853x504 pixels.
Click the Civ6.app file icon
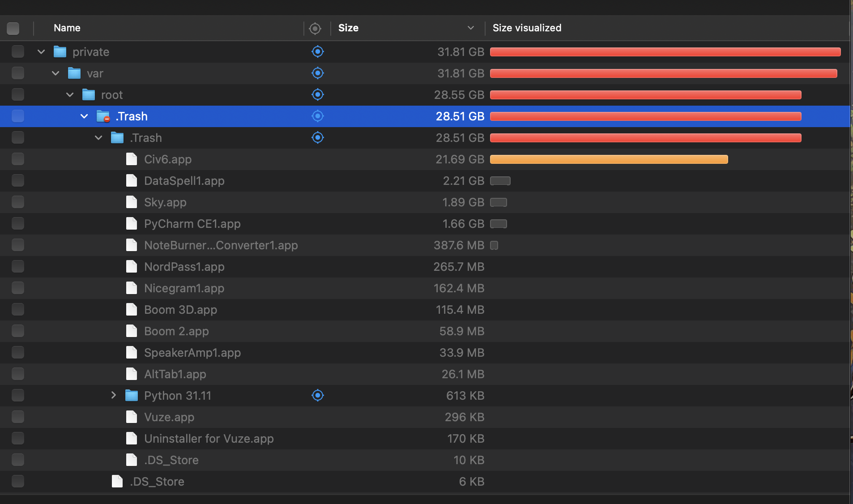[132, 159]
